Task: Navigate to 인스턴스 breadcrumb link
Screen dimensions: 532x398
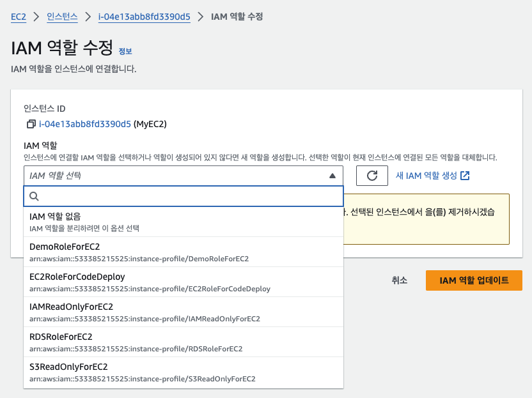Action: [62, 17]
